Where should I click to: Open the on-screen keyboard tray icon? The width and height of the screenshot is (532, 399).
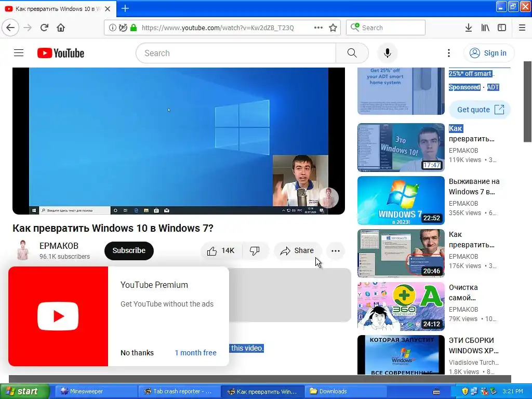436,392
